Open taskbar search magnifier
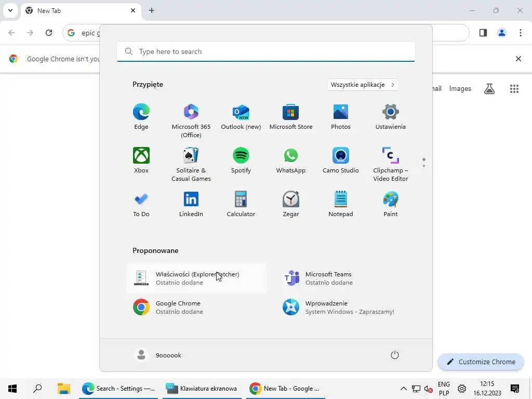The width and height of the screenshot is (532, 399). (x=37, y=389)
